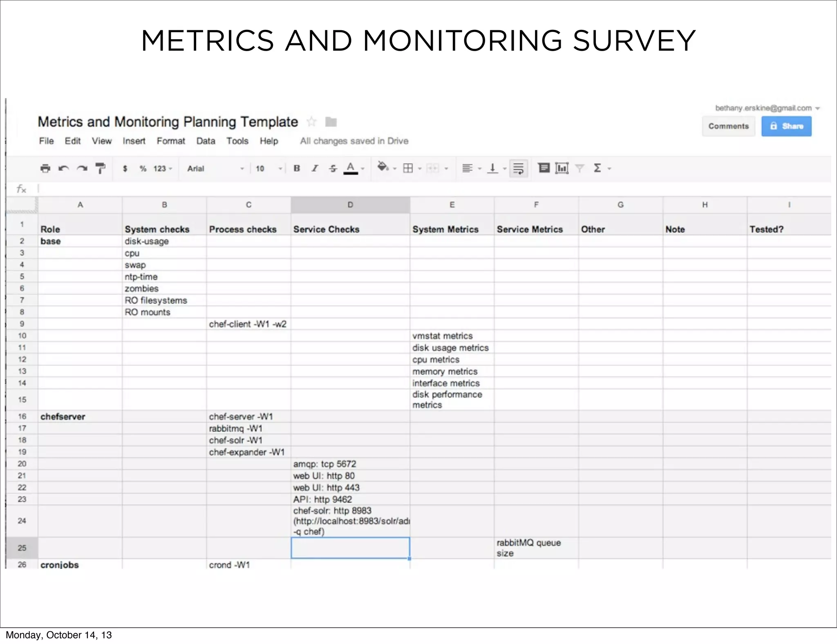Screen dimensions: 837x644
Task: Click the Print icon in toolbar
Action: click(45, 168)
